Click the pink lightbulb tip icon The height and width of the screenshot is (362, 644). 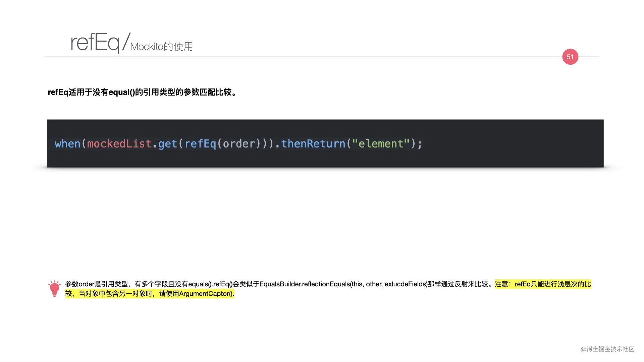(54, 289)
